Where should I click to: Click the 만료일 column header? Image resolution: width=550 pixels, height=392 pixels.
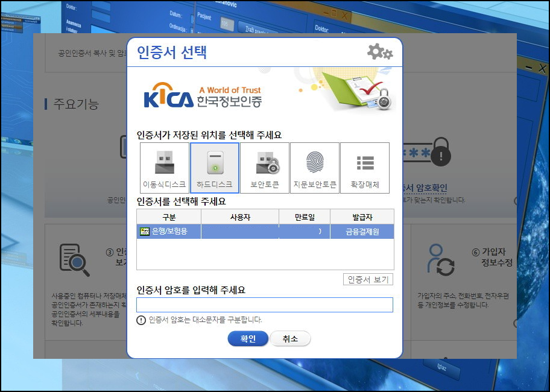[x=305, y=217]
